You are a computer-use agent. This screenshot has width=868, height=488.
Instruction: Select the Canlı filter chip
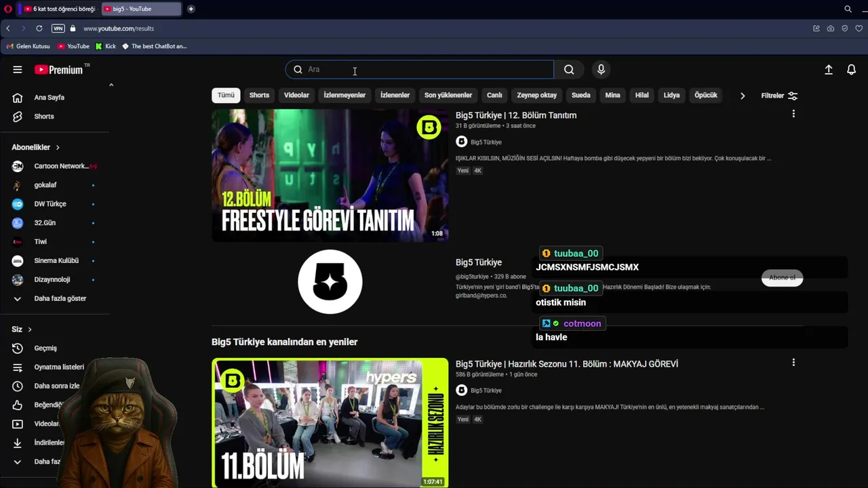click(x=494, y=96)
